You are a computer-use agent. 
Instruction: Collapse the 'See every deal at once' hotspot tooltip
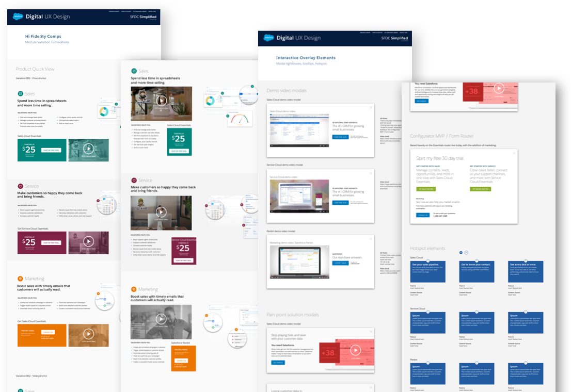click(x=526, y=260)
